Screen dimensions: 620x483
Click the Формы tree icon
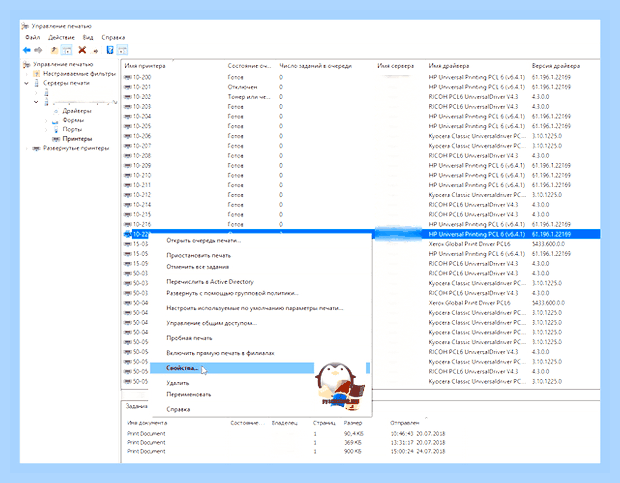[x=55, y=120]
